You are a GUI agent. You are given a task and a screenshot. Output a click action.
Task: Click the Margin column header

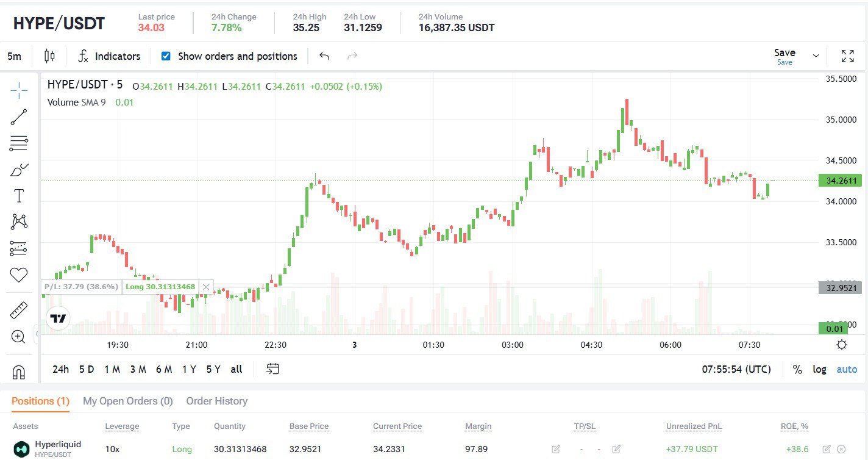point(478,426)
